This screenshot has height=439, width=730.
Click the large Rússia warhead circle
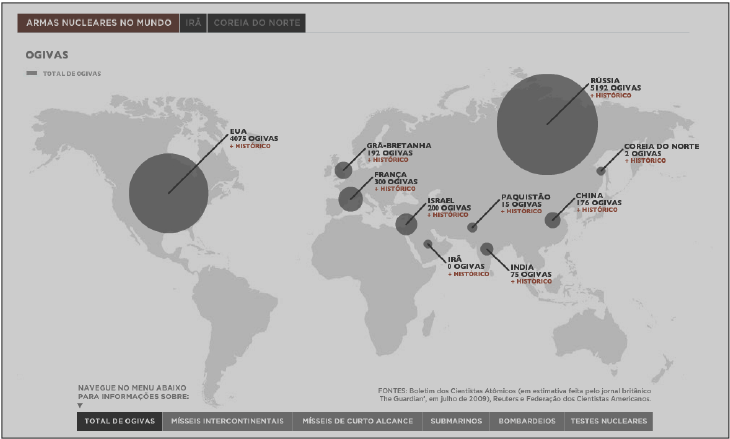[547, 125]
